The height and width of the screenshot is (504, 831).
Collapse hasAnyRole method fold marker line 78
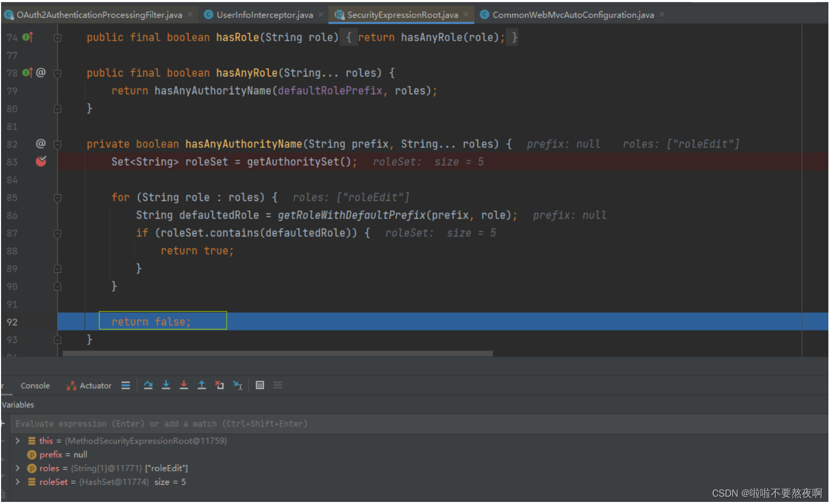[58, 73]
